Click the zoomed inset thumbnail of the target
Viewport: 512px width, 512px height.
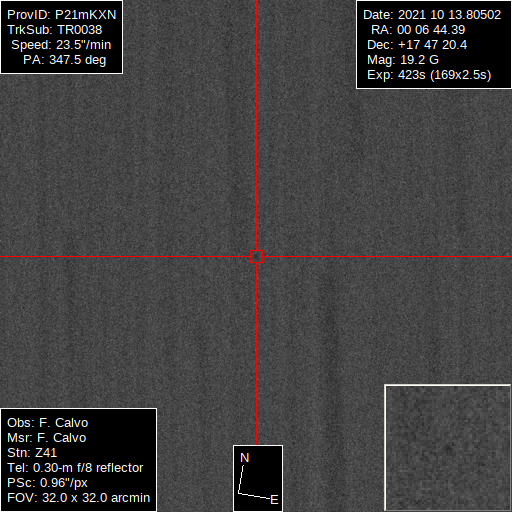tap(448, 448)
